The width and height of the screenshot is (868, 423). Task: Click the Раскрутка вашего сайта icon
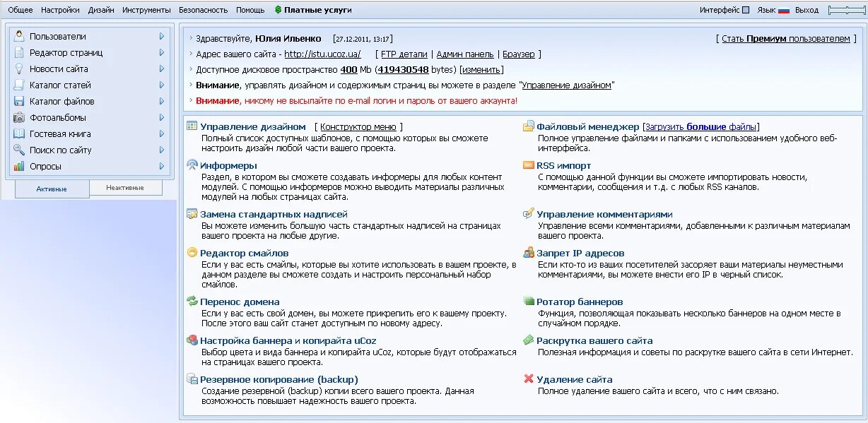click(528, 340)
